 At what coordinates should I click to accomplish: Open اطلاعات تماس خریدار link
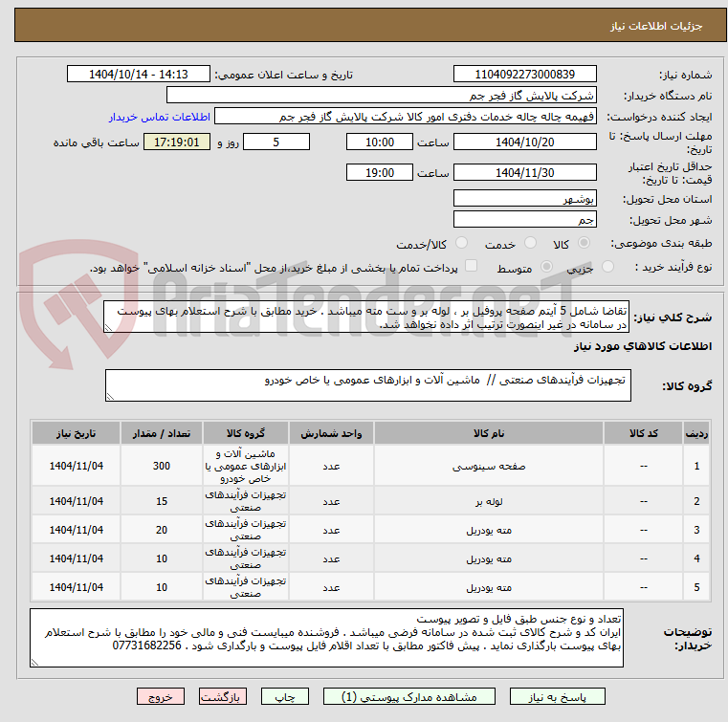pyautogui.click(x=159, y=117)
